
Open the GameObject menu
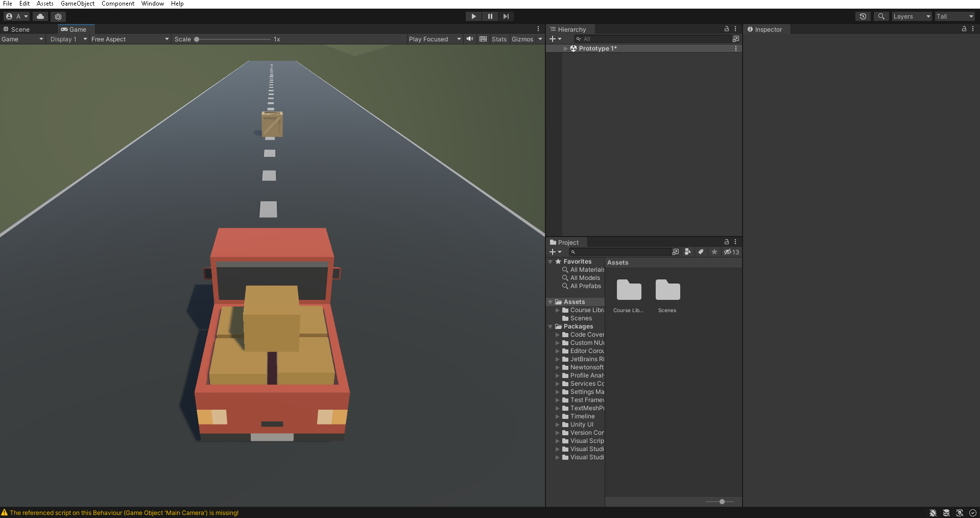click(77, 4)
